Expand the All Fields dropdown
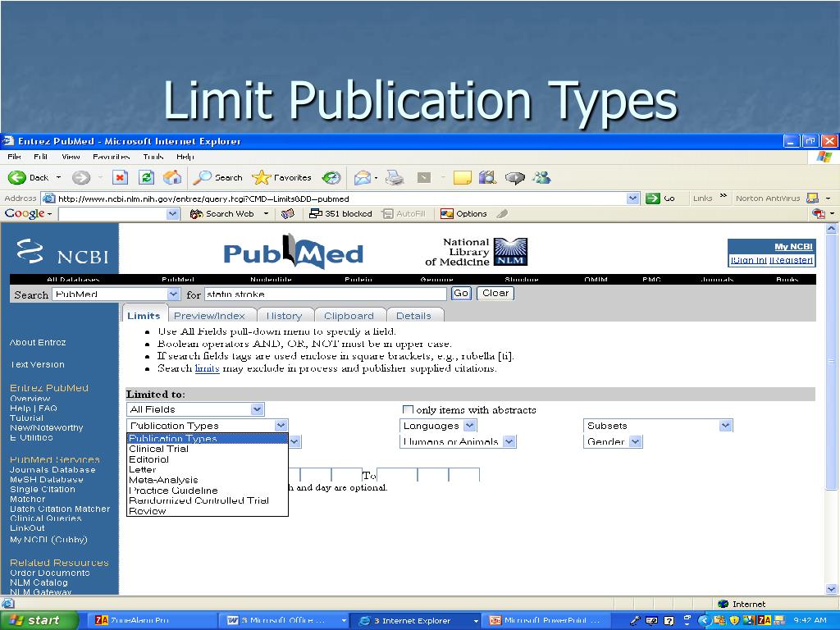The width and height of the screenshot is (840, 630). (x=257, y=409)
